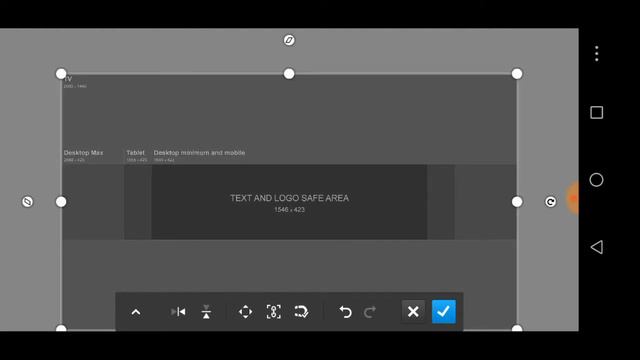
Task: Tap the left-middle edge transform handle
Action: coord(61,202)
